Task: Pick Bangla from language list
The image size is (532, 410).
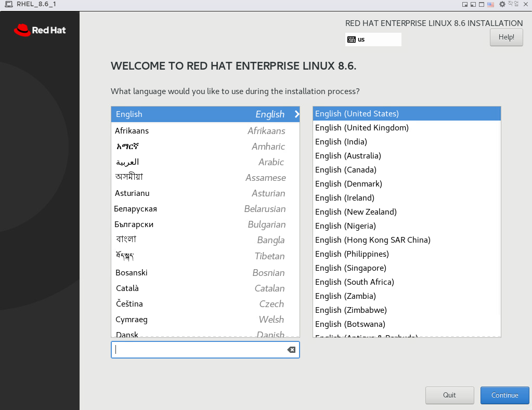Action: pyautogui.click(x=205, y=240)
